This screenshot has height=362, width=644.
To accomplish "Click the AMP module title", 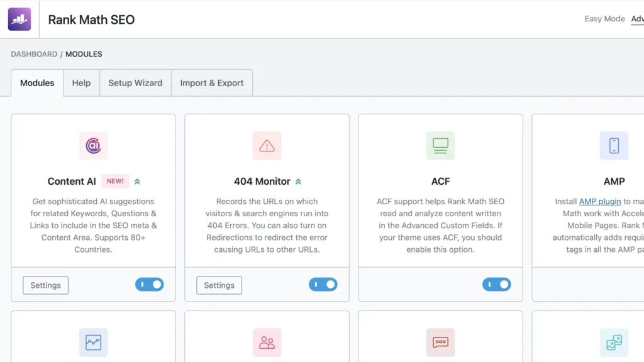I will coord(614,182).
